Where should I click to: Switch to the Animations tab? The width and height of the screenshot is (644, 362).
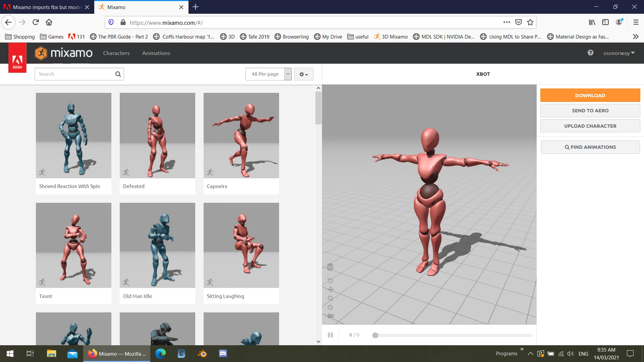[156, 53]
